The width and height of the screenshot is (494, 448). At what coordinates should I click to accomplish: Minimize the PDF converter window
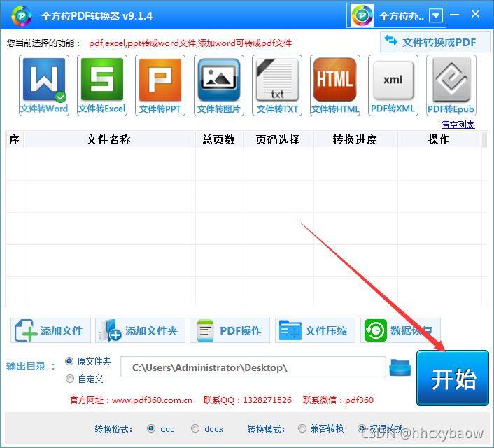(x=454, y=15)
